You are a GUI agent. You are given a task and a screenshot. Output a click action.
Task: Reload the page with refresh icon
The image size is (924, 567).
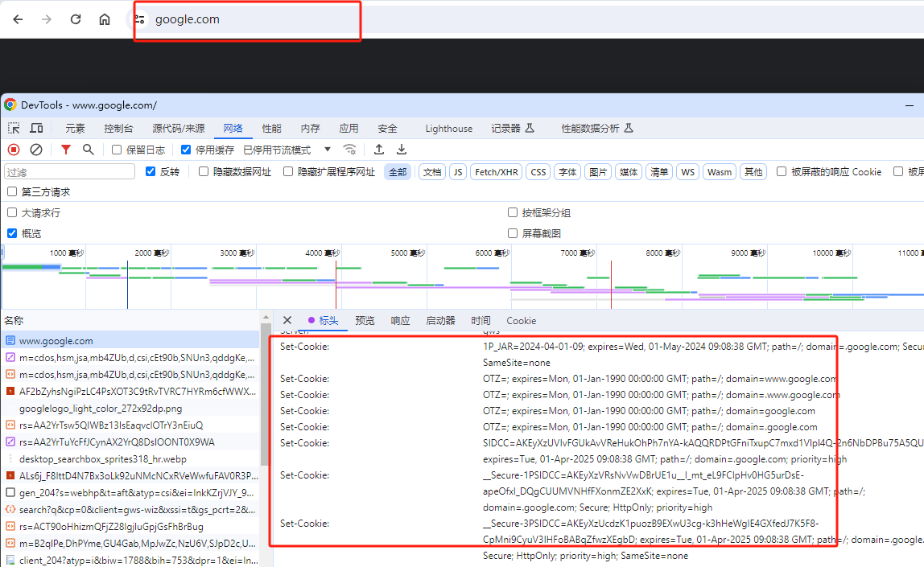76,19
